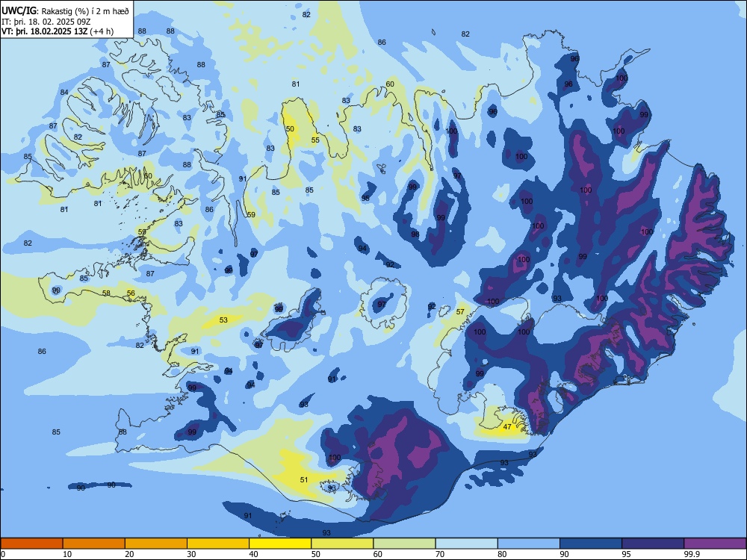Click the legend scale label '40'
This screenshot has width=747, height=560.
tap(253, 554)
